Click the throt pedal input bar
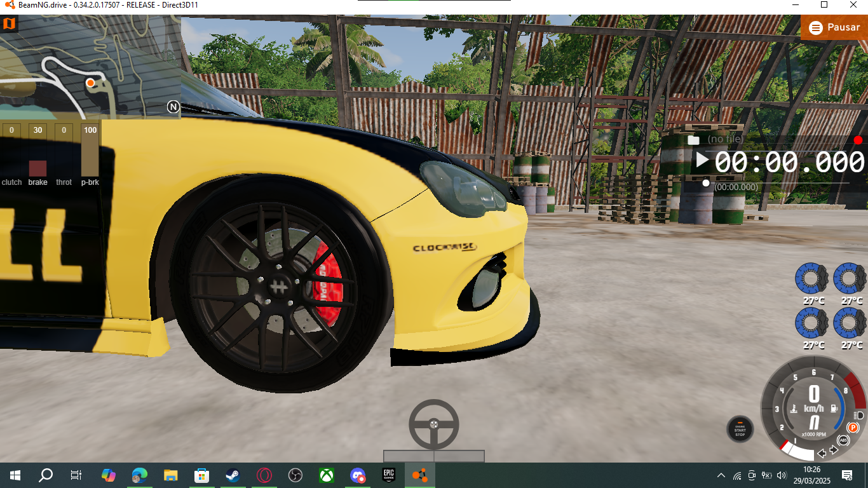Image resolution: width=868 pixels, height=488 pixels. (x=64, y=150)
